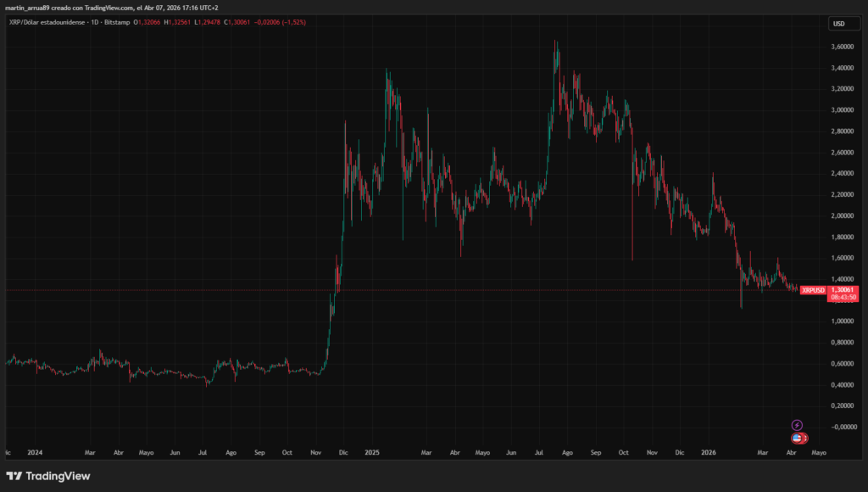Click the countdown timer below the price label
868x492 pixels.
[x=842, y=298]
